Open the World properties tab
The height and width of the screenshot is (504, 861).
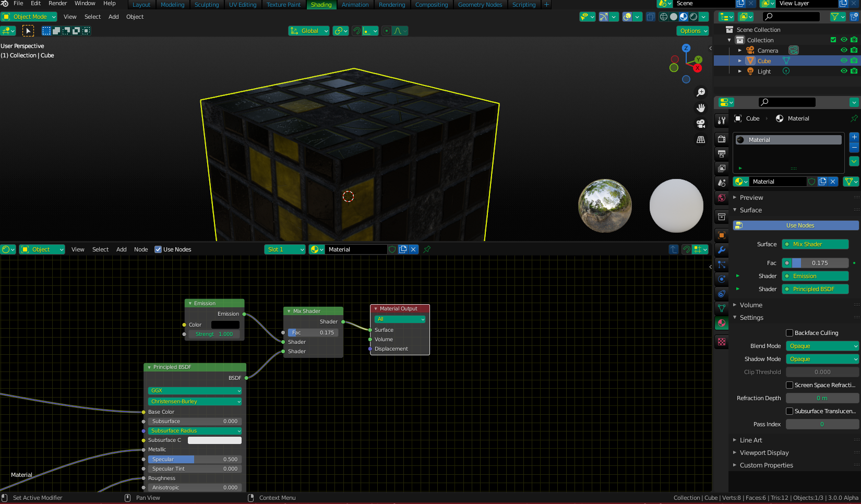(x=722, y=198)
